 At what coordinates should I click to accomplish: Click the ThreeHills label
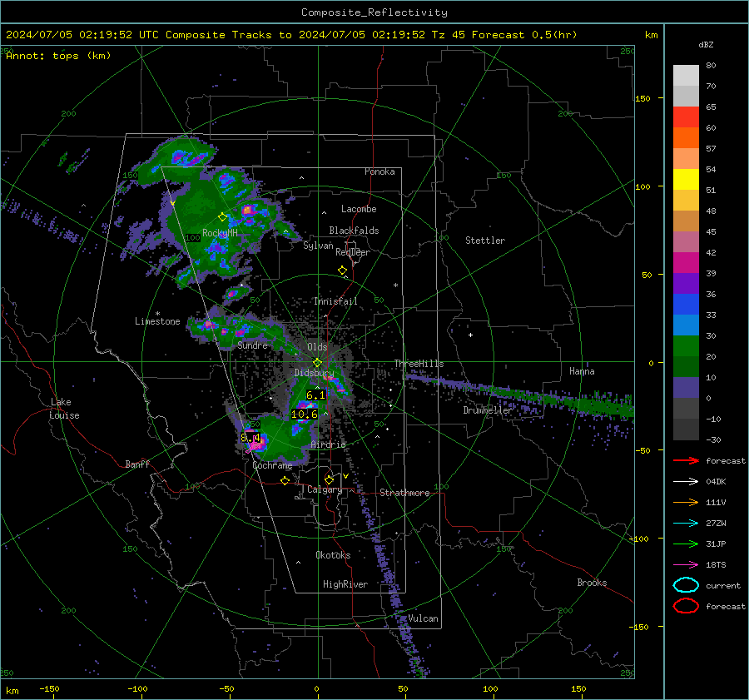(419, 364)
